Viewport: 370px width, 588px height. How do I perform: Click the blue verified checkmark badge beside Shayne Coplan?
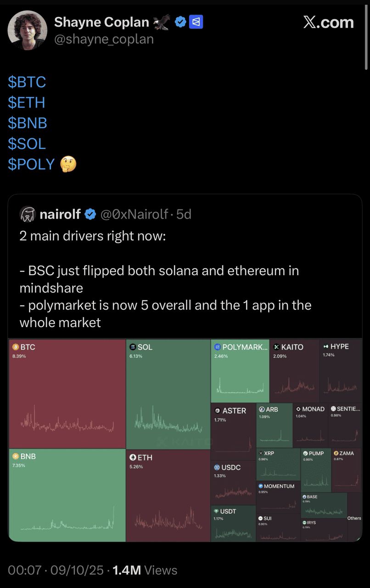pos(181,22)
